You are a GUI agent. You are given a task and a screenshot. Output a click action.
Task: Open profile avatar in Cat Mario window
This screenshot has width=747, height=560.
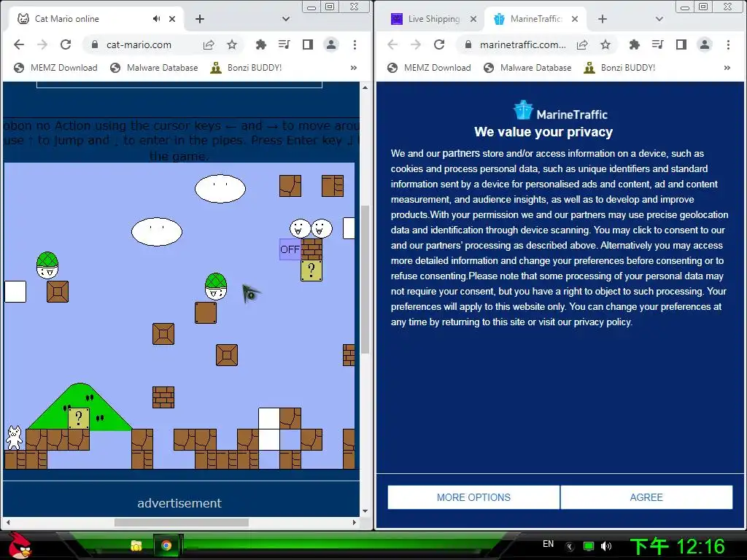(x=331, y=44)
